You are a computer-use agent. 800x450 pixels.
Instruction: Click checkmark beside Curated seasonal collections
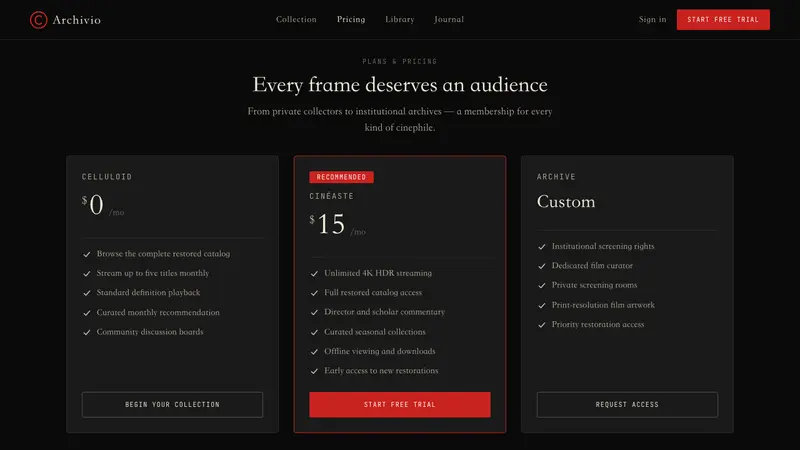[314, 332]
